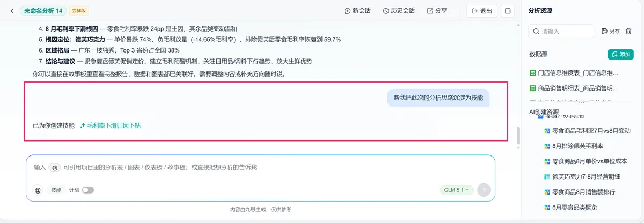
Task: Click the chat vertical scrollbar
Action: pyautogui.click(x=518, y=135)
